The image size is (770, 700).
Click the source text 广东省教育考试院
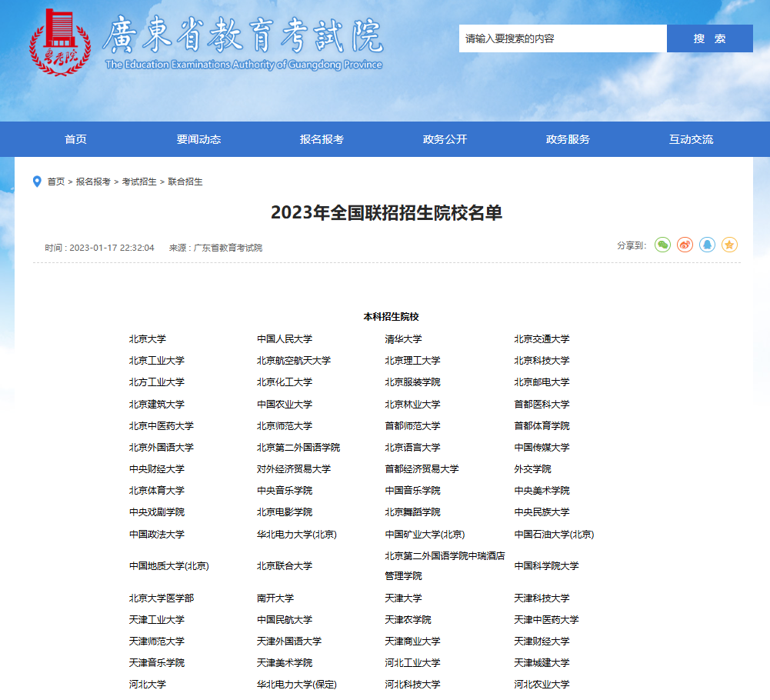[x=228, y=248]
